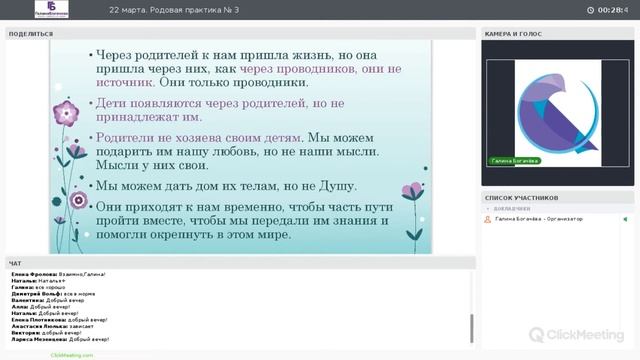Click chat message from Виктория

(47, 333)
